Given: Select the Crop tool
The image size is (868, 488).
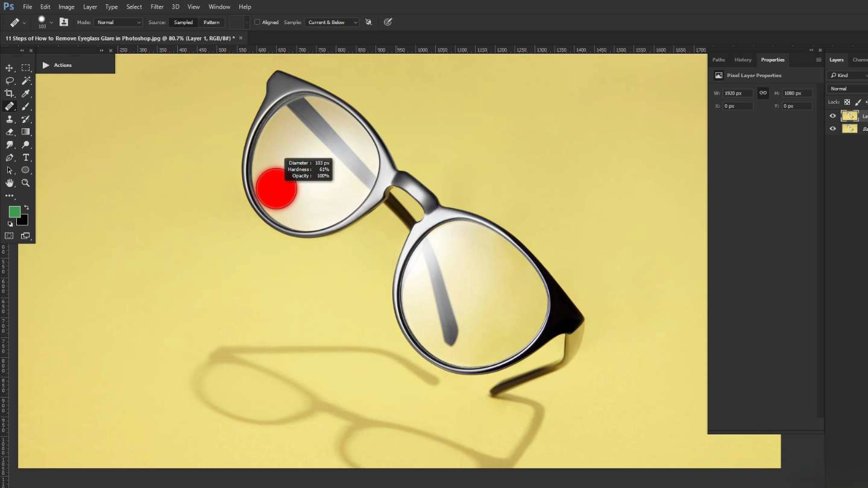Looking at the screenshot, I should [x=10, y=93].
